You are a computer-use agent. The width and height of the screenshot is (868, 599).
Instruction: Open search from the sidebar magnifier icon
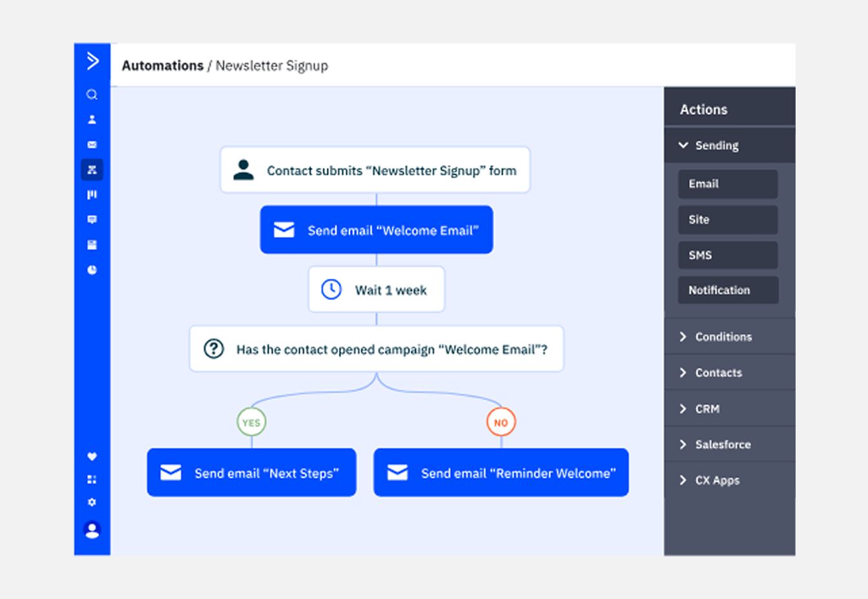coord(92,95)
